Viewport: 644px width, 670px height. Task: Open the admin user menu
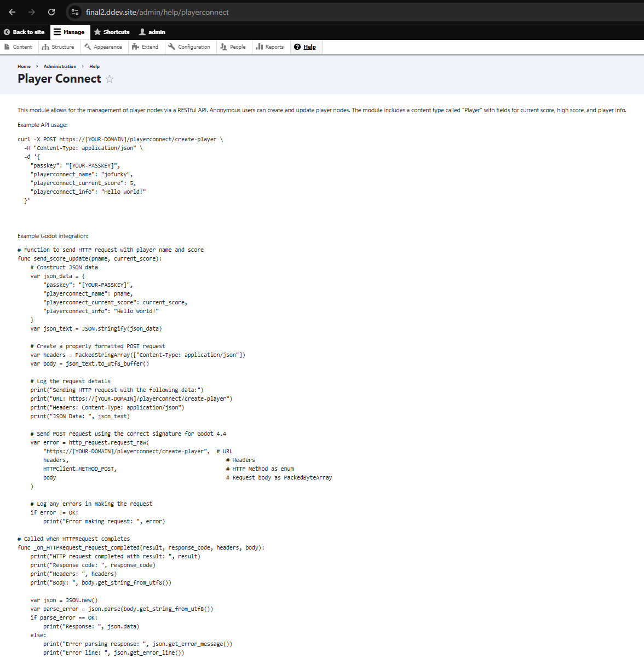click(152, 32)
